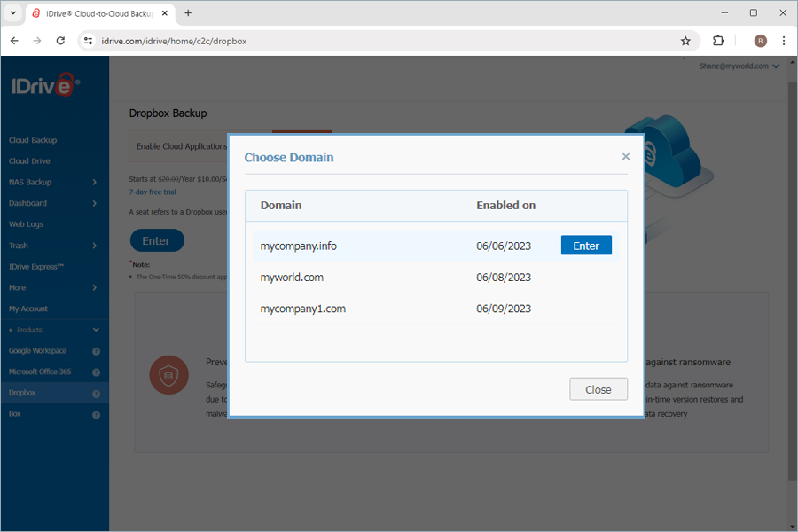The width and height of the screenshot is (798, 532).
Task: Open the tab search dropdown
Action: [12, 13]
